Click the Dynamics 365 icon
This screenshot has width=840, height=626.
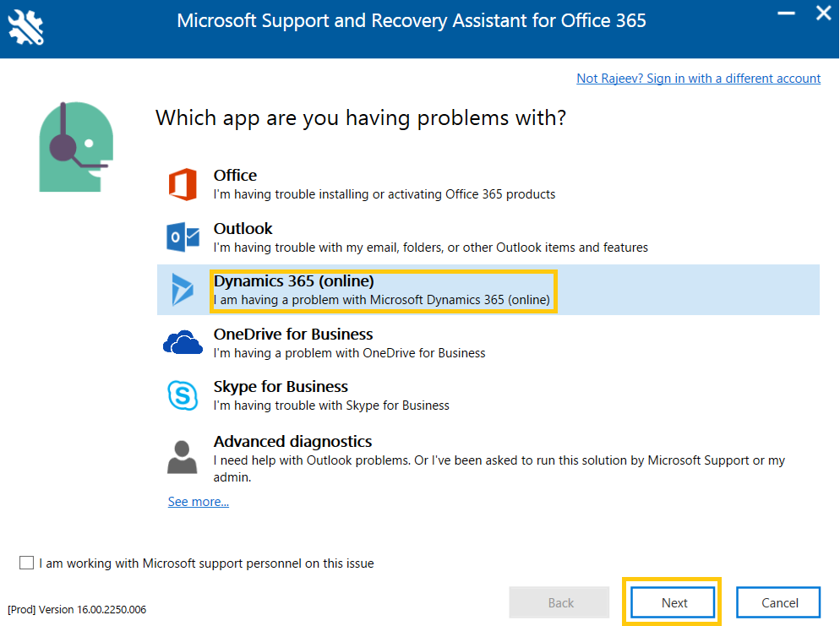(x=184, y=290)
